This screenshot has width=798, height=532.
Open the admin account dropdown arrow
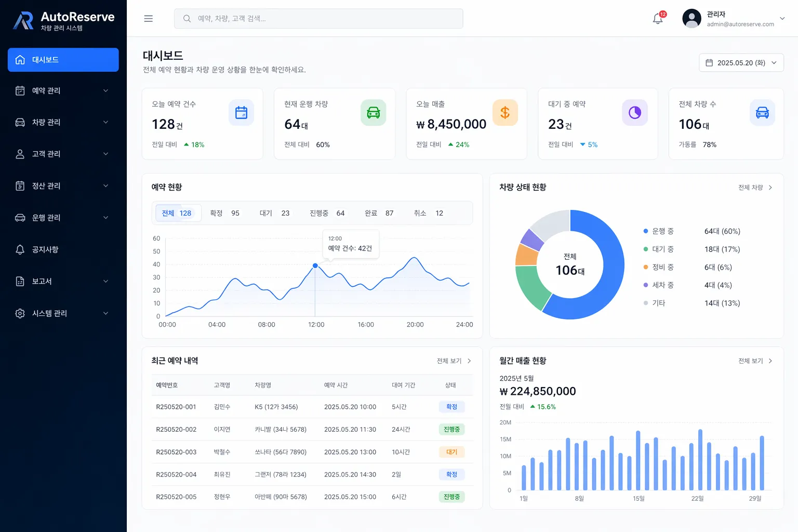coord(782,19)
